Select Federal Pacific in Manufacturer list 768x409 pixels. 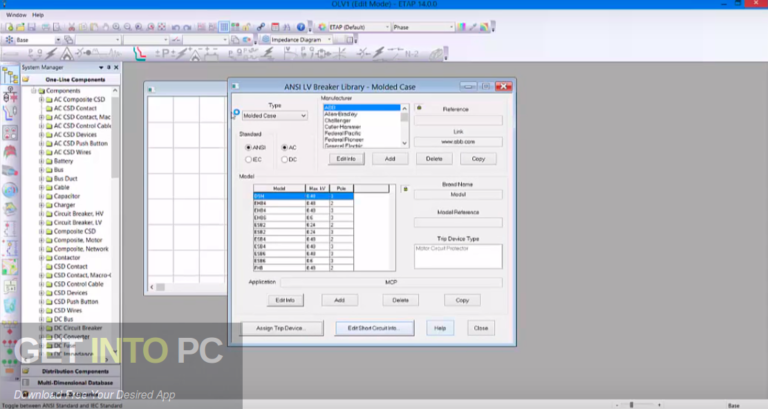click(342, 133)
